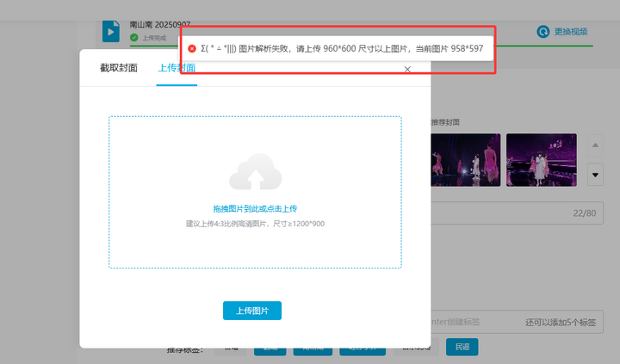Image resolution: width=620 pixels, height=364 pixels.
Task: Select the 上传封面 tab
Action: point(177,68)
